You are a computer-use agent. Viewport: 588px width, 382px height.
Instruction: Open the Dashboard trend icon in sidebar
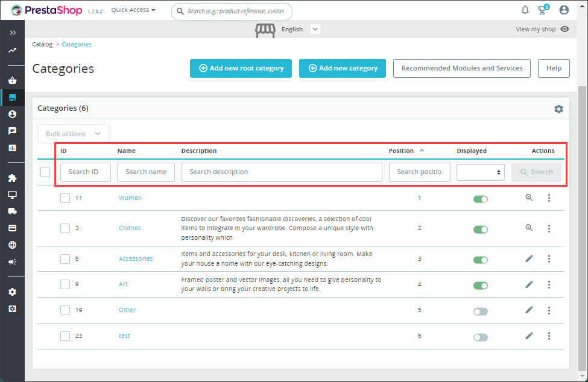[x=13, y=50]
